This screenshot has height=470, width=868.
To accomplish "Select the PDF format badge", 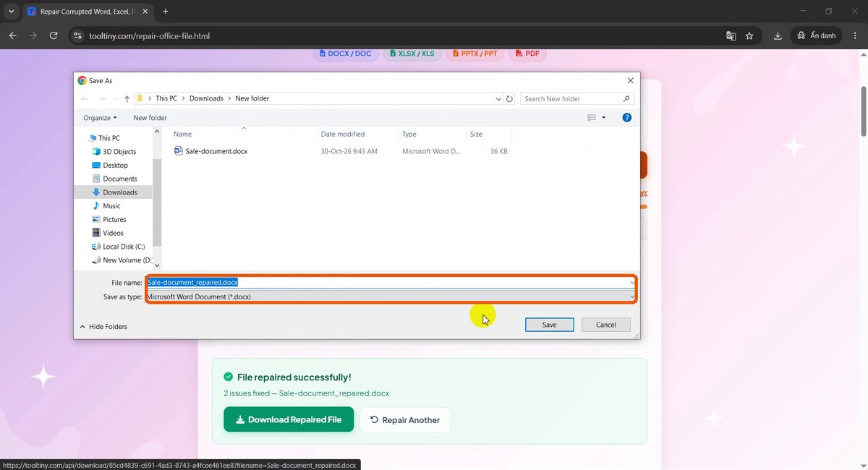I will click(527, 54).
